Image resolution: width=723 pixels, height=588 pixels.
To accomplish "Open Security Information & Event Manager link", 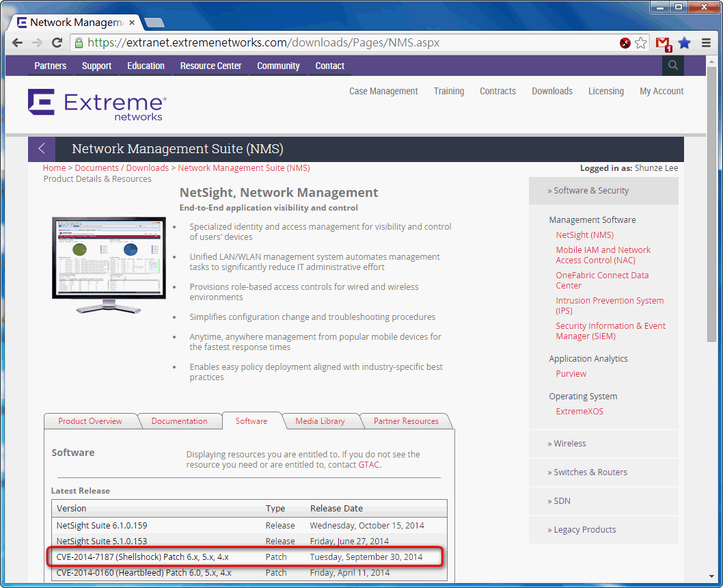I will pyautogui.click(x=610, y=331).
